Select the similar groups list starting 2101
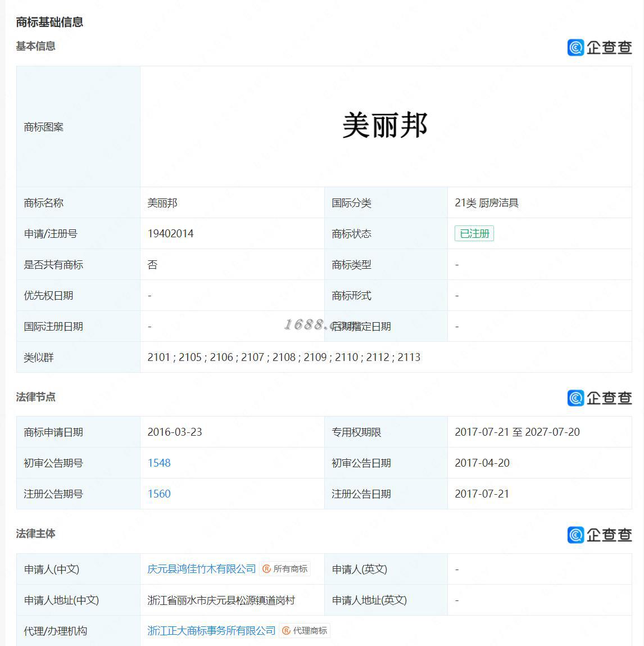The width and height of the screenshot is (644, 646). [x=284, y=357]
